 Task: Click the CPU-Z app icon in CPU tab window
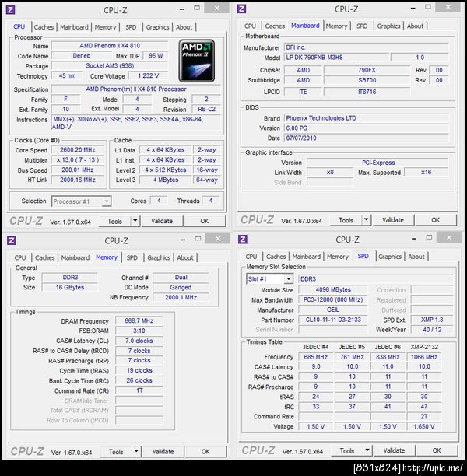point(10,10)
